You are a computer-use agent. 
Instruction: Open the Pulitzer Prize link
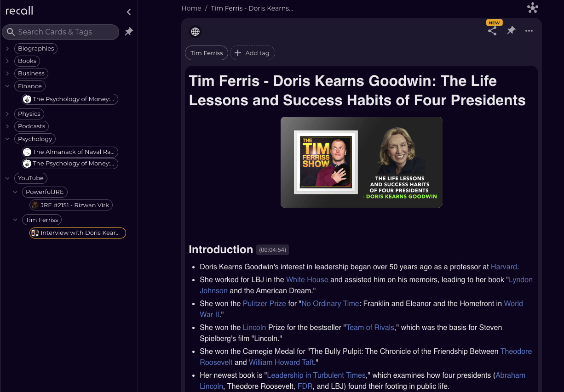coord(265,303)
